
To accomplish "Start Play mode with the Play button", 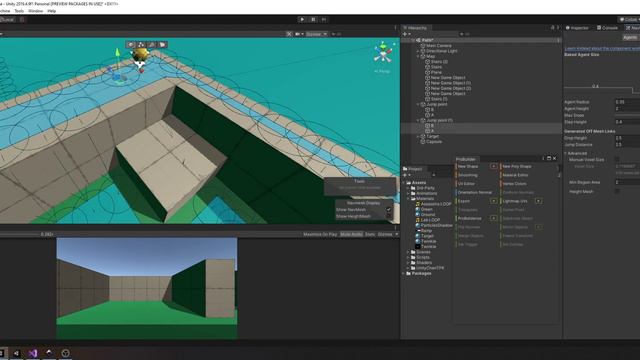I will (302, 19).
